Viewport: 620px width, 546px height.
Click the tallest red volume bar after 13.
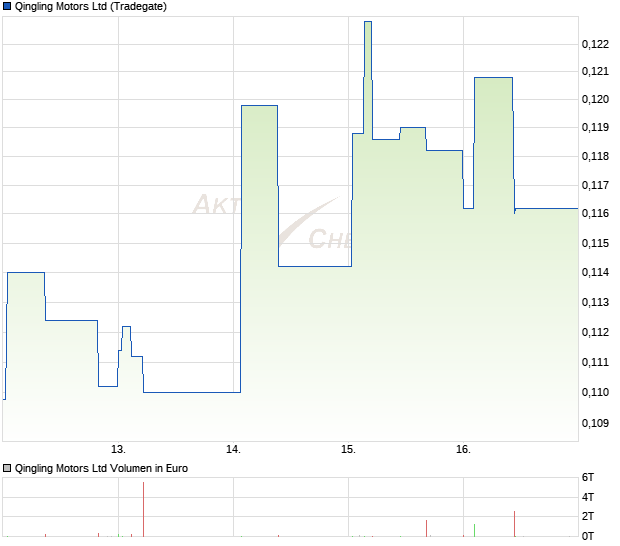click(144, 509)
